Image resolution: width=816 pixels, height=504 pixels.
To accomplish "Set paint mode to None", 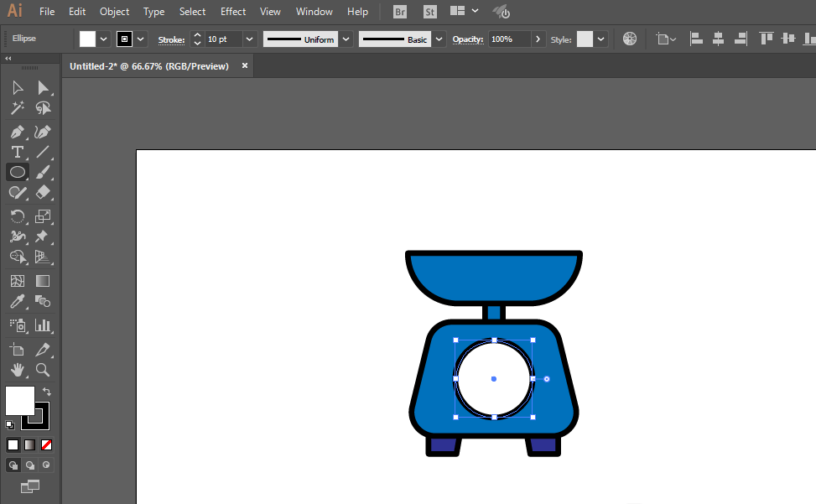I will [46, 444].
